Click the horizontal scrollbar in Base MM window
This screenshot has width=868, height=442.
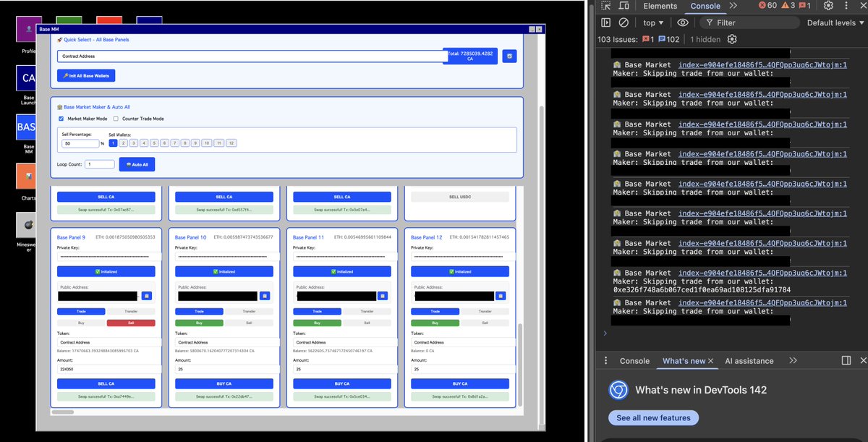coord(63,412)
